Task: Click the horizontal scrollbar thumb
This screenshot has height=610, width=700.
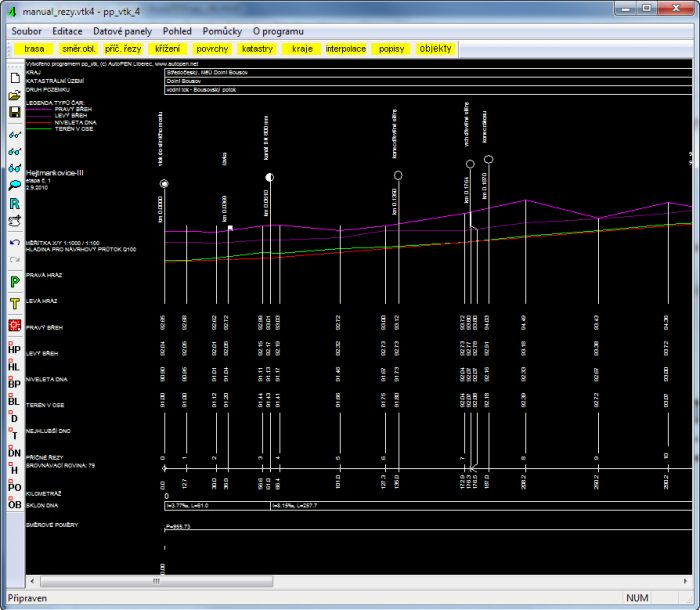Action: 156,581
